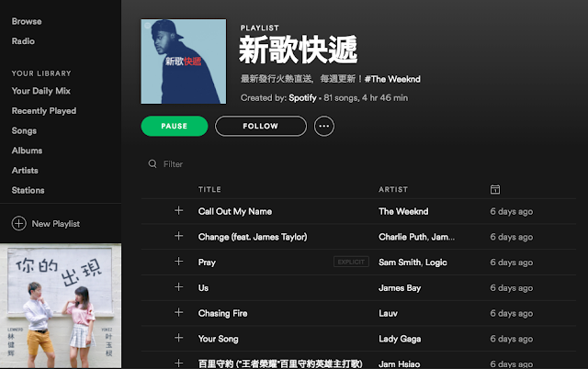
Task: Save the song Pray with plus icon
Action: click(179, 262)
